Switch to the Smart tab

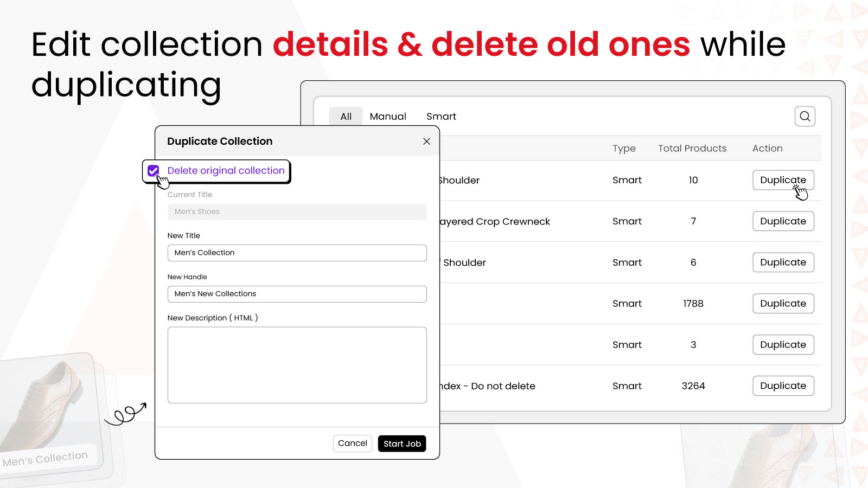pos(441,117)
